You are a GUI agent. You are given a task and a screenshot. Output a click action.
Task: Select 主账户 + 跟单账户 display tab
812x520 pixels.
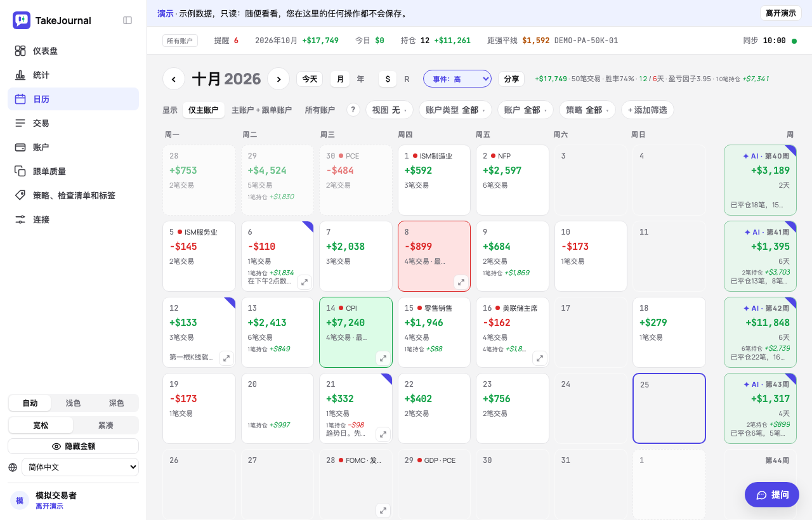[x=261, y=110]
